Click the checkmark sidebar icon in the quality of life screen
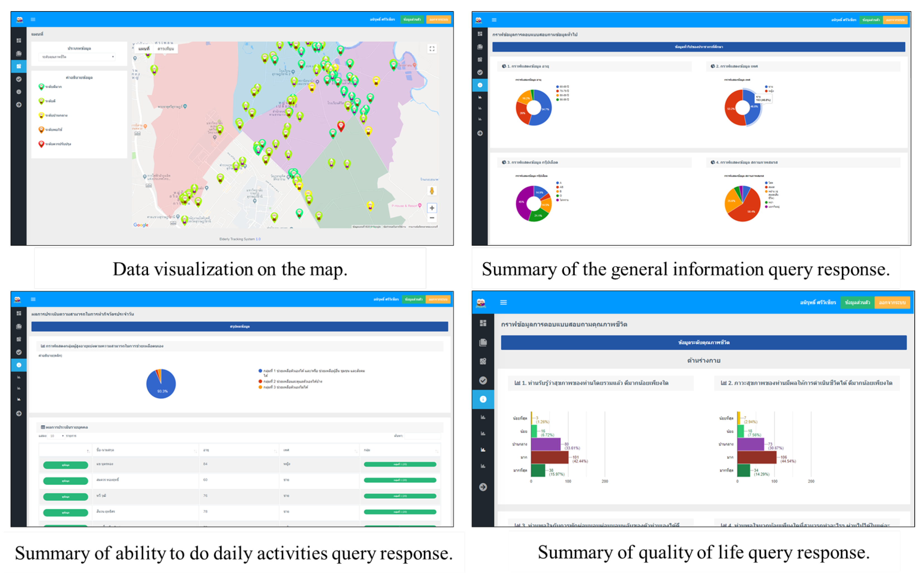The height and width of the screenshot is (574, 924). click(483, 381)
